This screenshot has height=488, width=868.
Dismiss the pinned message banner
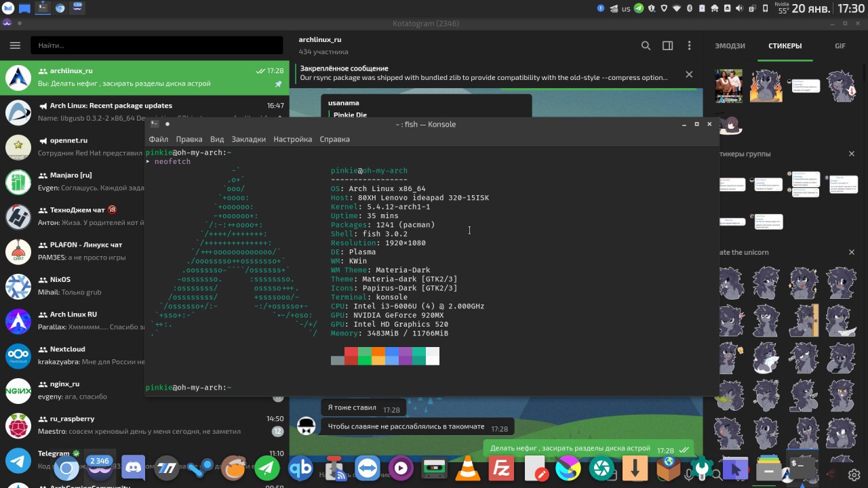(689, 75)
